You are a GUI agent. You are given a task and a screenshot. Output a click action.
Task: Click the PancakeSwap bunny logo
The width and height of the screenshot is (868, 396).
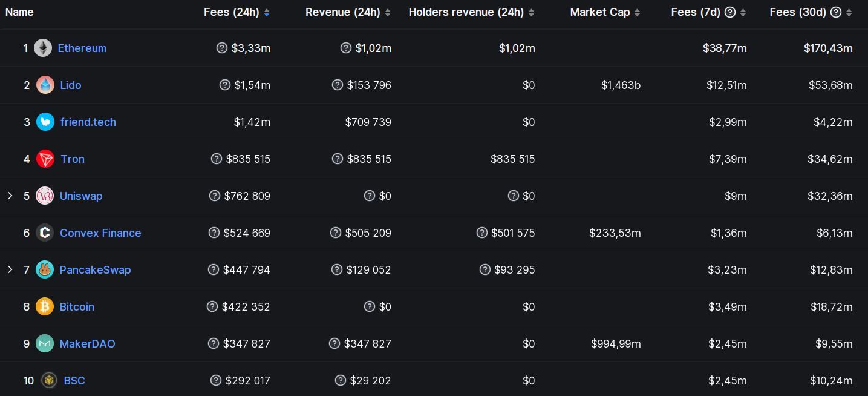tap(45, 270)
